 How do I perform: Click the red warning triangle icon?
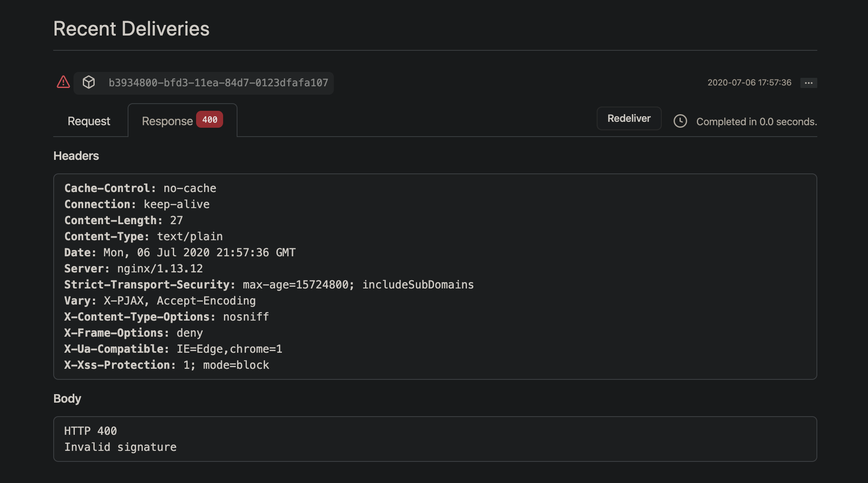(x=63, y=82)
